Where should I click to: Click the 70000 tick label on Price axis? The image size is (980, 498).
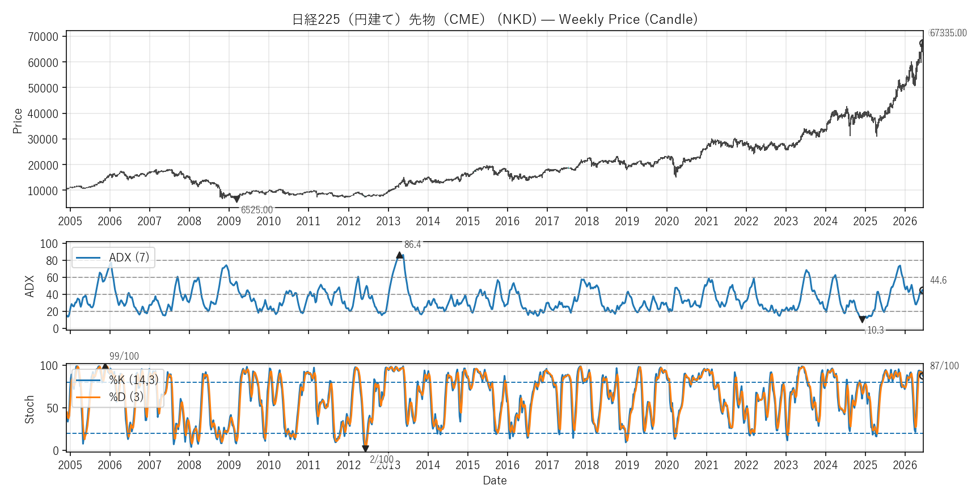pyautogui.click(x=43, y=37)
